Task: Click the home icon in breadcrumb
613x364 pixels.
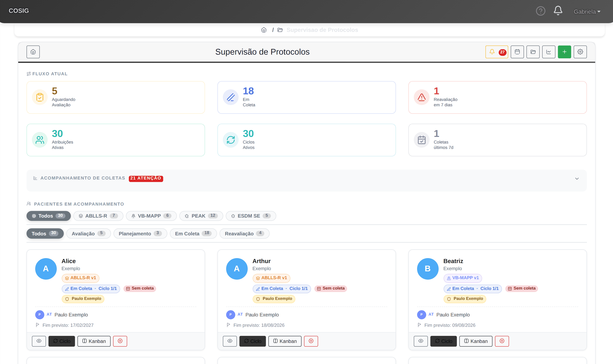Action: coord(263,30)
